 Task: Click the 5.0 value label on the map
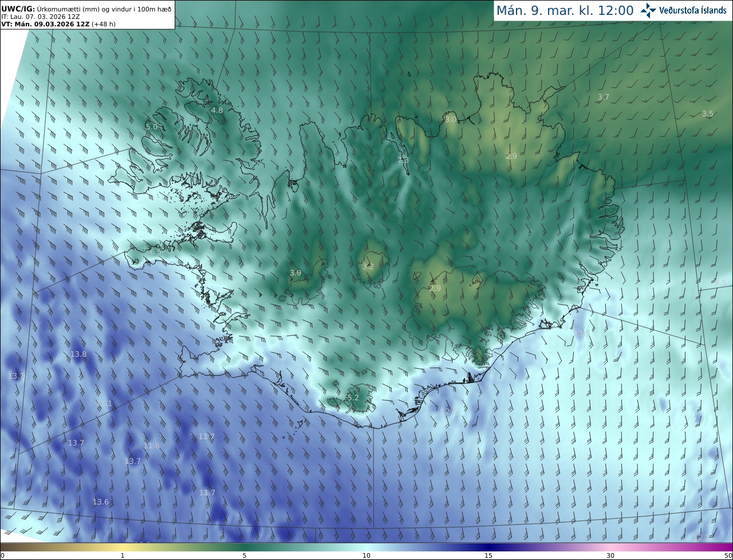[151, 127]
